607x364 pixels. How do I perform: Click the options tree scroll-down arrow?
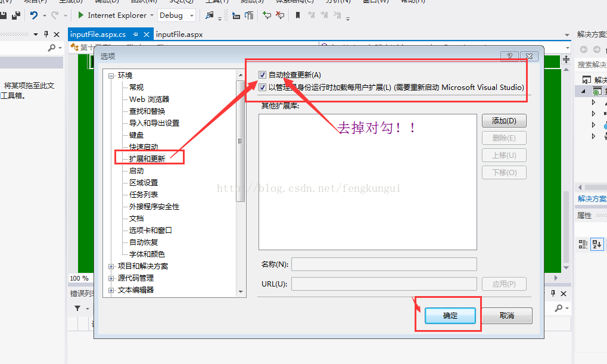click(x=241, y=291)
